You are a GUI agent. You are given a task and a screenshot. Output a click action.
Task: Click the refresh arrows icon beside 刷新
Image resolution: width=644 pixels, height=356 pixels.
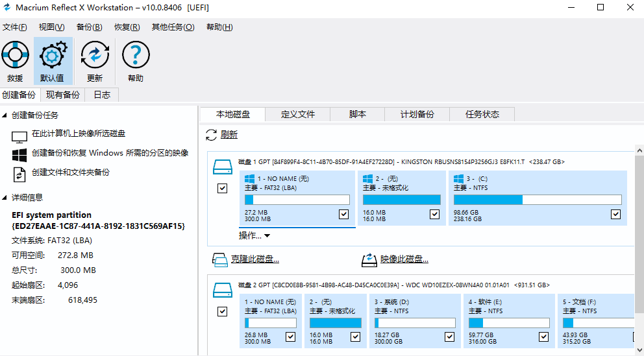click(x=211, y=135)
